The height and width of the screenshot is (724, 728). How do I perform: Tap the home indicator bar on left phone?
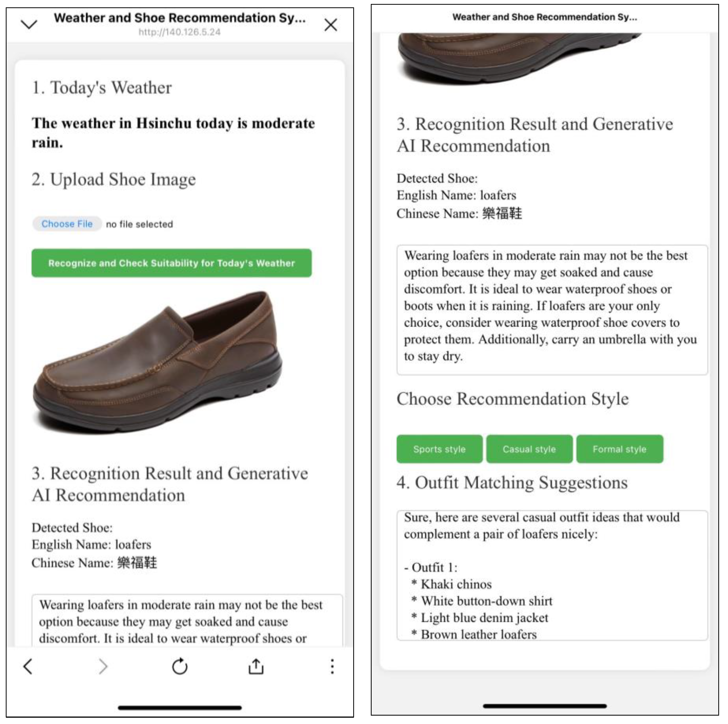179,708
